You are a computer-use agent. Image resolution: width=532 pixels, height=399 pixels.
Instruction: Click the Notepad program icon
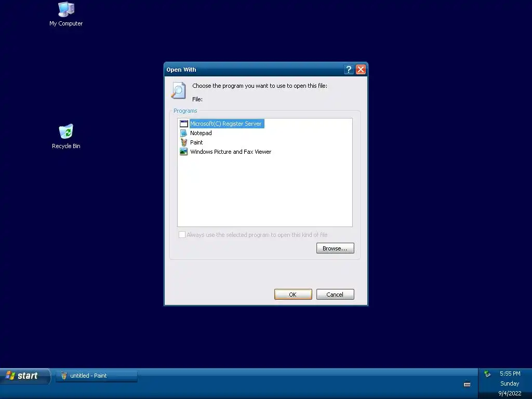tap(184, 133)
